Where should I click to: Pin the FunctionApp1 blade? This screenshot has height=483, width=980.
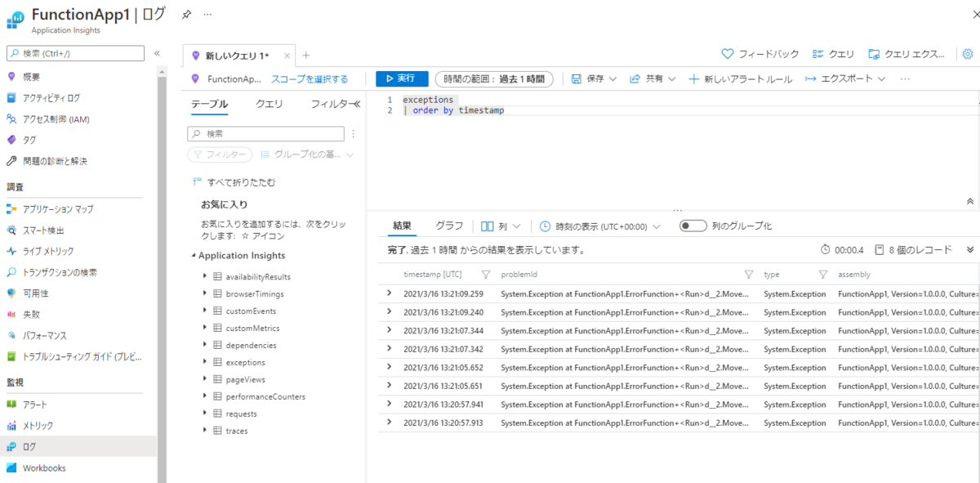(186, 15)
